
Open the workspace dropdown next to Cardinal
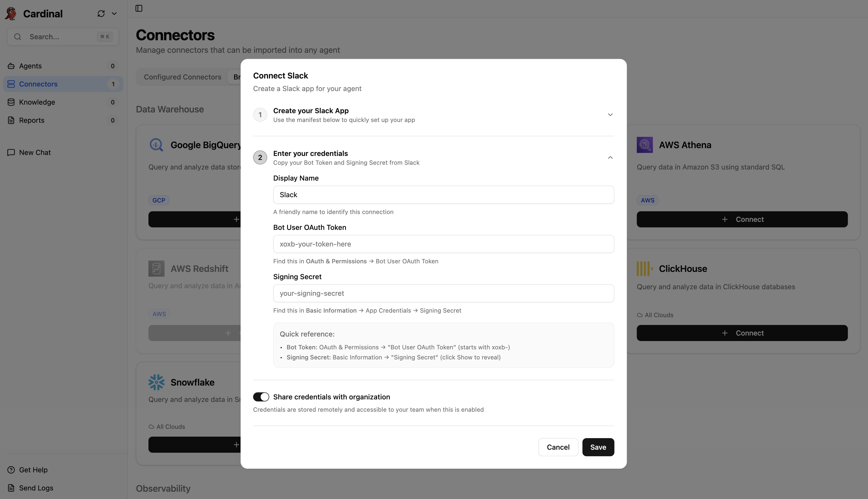[114, 13]
